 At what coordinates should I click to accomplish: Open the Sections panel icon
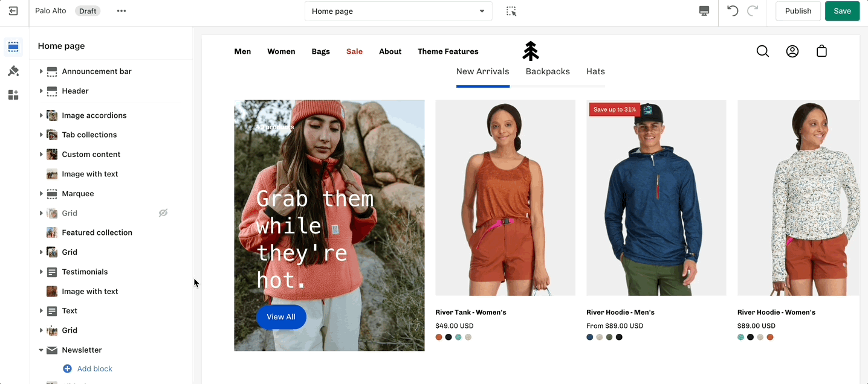[x=13, y=47]
